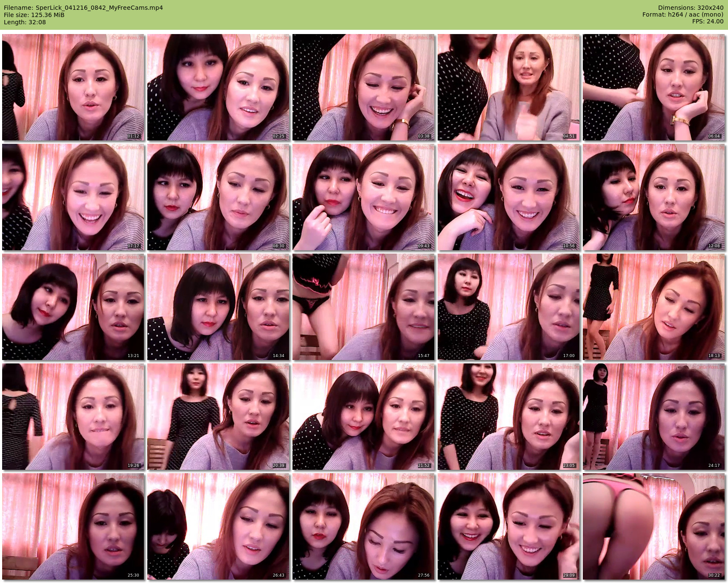The image size is (728, 583).
Task: Open the frame thumbnail at 14:34
Action: (x=218, y=307)
